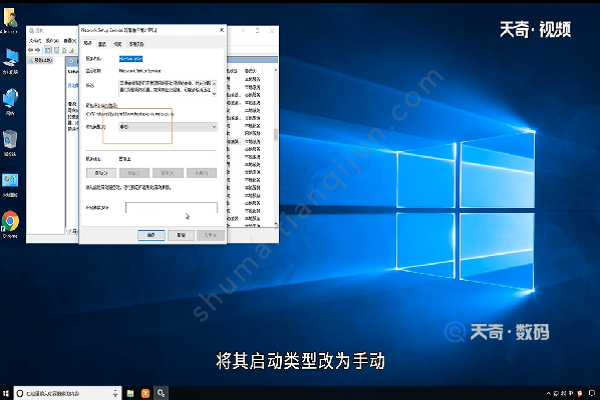Click the orange shield tray icon

pyautogui.click(x=580, y=393)
